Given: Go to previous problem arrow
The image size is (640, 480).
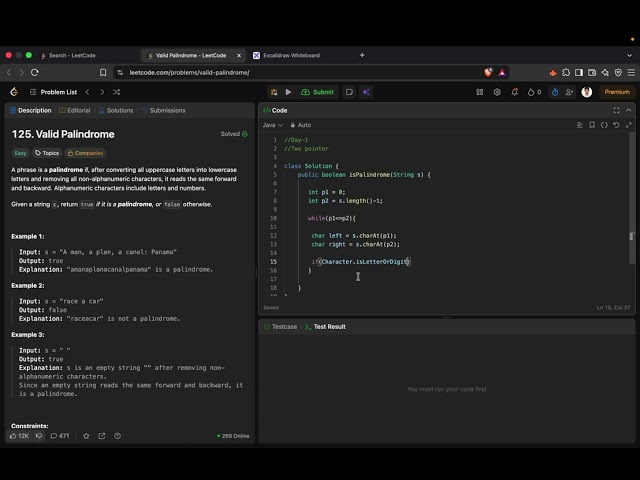Looking at the screenshot, I should pyautogui.click(x=87, y=92).
